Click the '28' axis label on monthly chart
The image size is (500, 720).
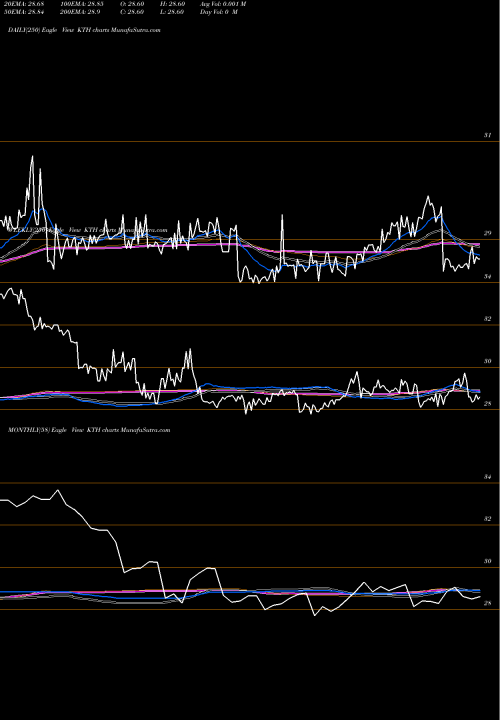coord(487,603)
